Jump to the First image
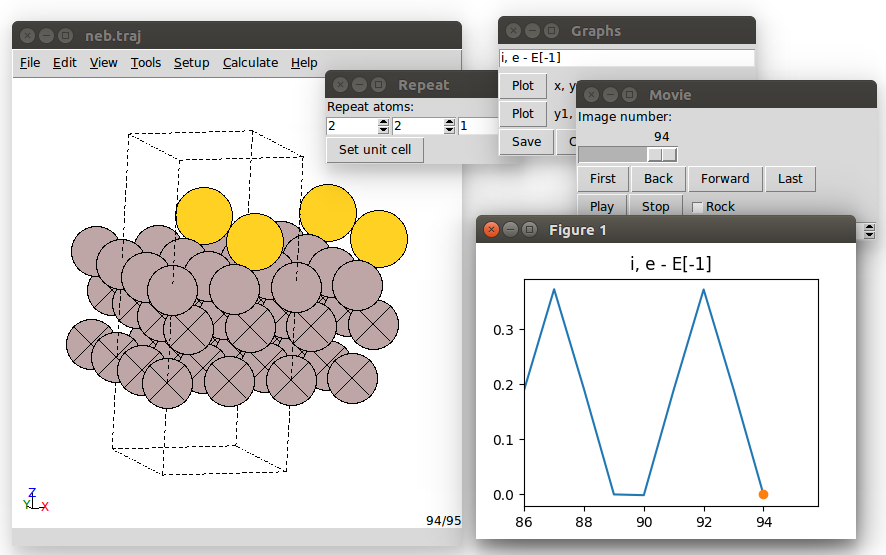This screenshot has height=555, width=886. 603,179
